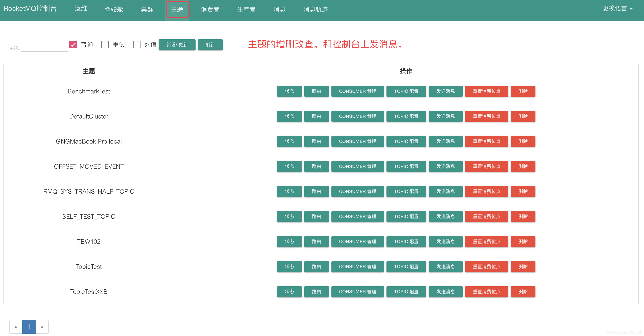This screenshot has height=336, width=644.
Task: Click the 新增/更新 button
Action: pyautogui.click(x=177, y=45)
